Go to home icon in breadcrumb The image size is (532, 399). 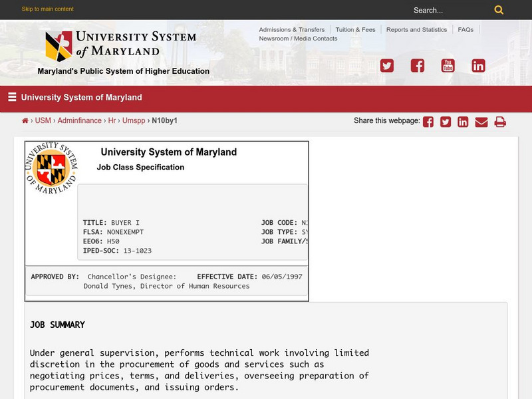[x=25, y=121]
